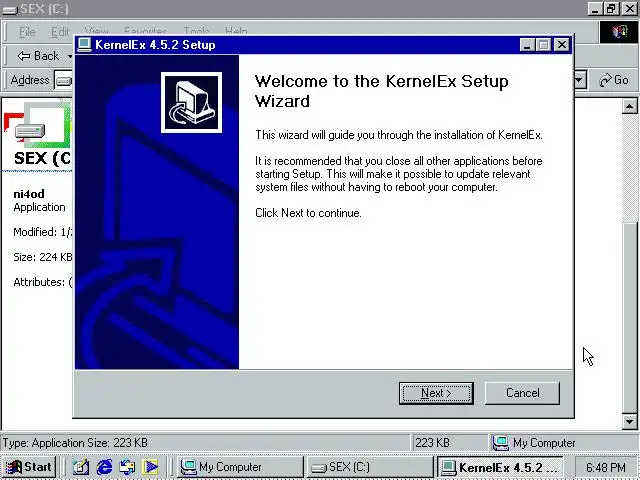The width and height of the screenshot is (640, 480).
Task: Click scrollbar up arrow in Explorer window
Action: click(x=629, y=107)
